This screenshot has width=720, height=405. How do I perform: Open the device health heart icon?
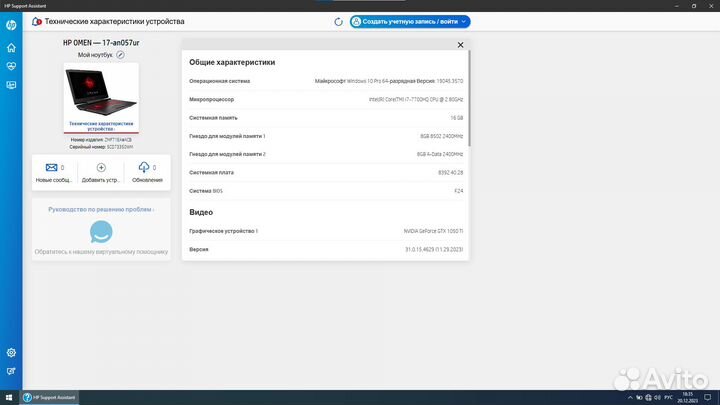click(11, 66)
